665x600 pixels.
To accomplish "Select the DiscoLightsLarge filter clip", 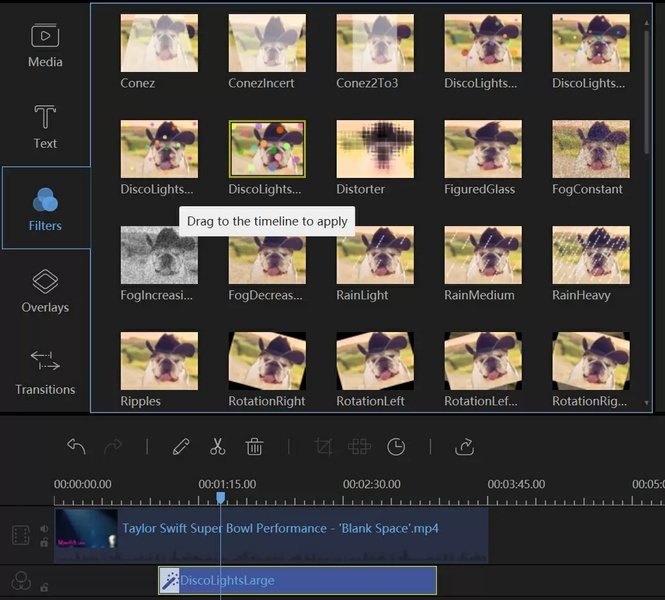I will 297,580.
